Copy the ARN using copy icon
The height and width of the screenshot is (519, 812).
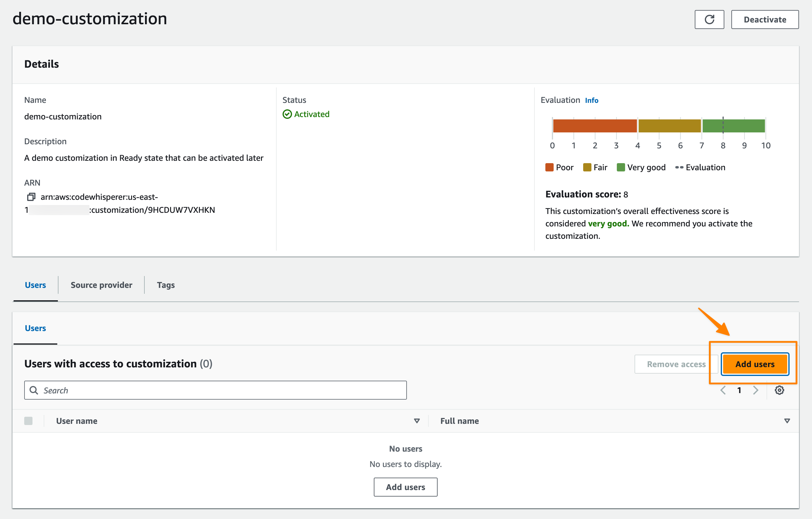pyautogui.click(x=31, y=197)
